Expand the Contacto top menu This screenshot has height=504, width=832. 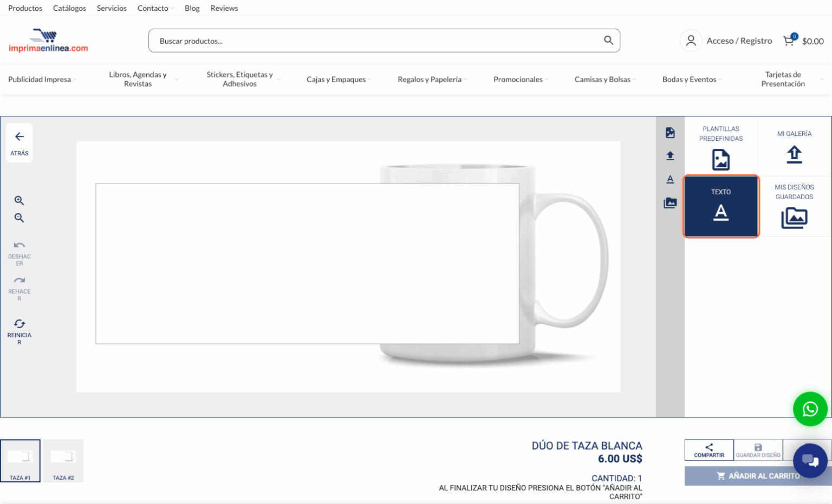[x=155, y=8]
